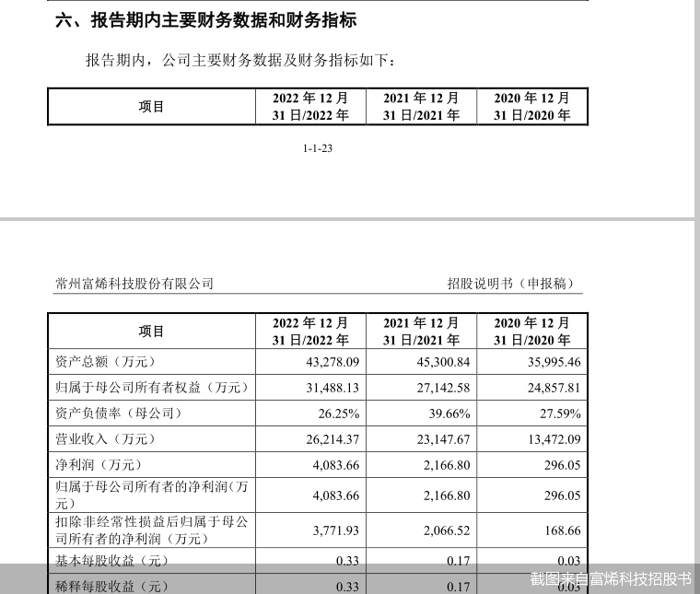Image resolution: width=700 pixels, height=594 pixels.
Task: Click company name 常州富烯科技股份有限公司 in page header
Action: (134, 284)
